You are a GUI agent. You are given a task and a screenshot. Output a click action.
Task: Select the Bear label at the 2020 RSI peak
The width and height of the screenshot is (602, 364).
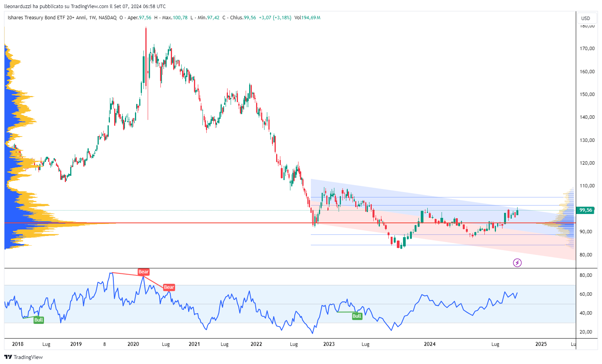click(x=143, y=272)
